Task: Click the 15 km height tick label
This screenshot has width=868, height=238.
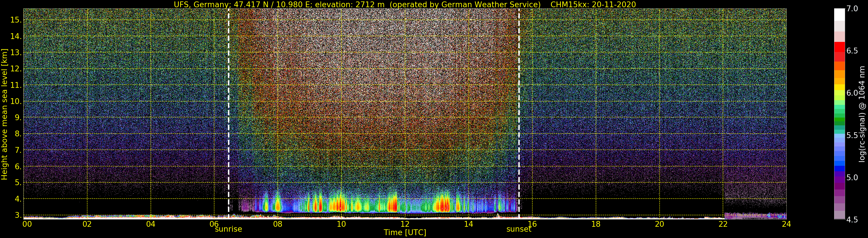Action: [x=16, y=20]
